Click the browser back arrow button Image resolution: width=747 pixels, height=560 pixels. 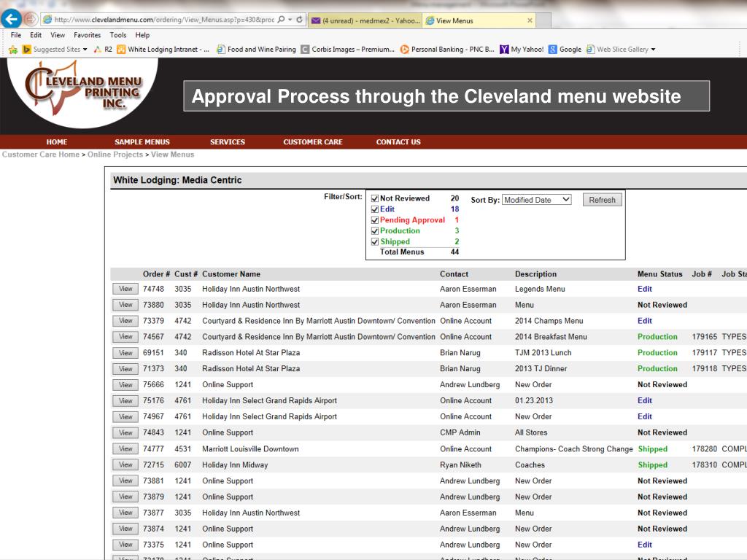[11, 19]
